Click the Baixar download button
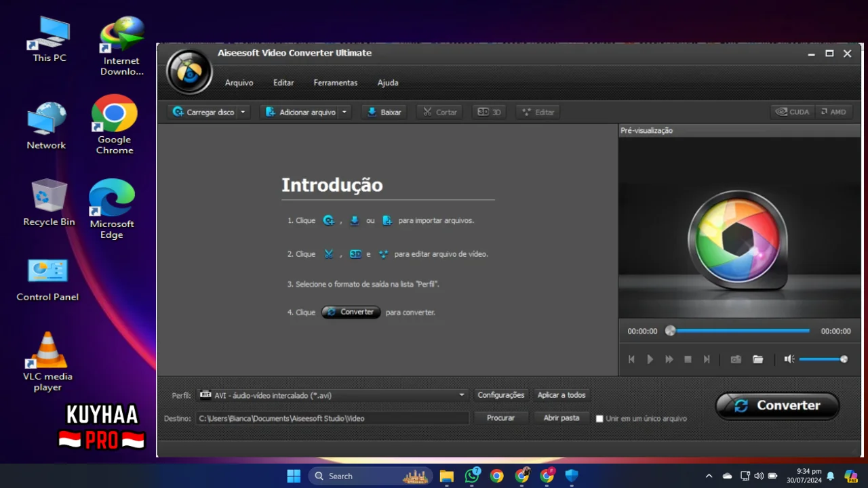 tap(384, 112)
